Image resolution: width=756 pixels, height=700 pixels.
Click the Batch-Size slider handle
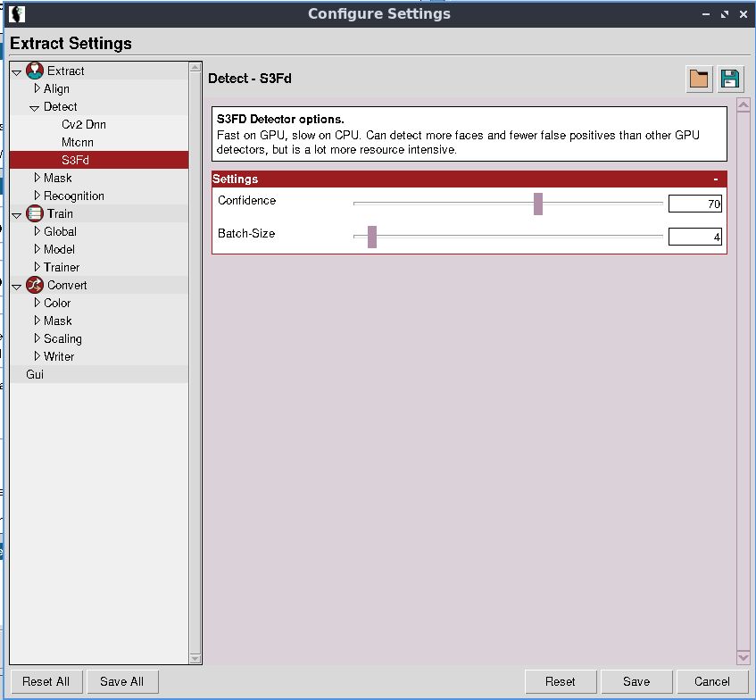coord(371,237)
